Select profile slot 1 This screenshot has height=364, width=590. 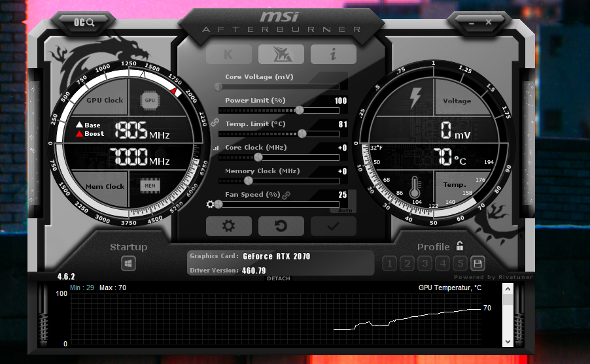(389, 263)
